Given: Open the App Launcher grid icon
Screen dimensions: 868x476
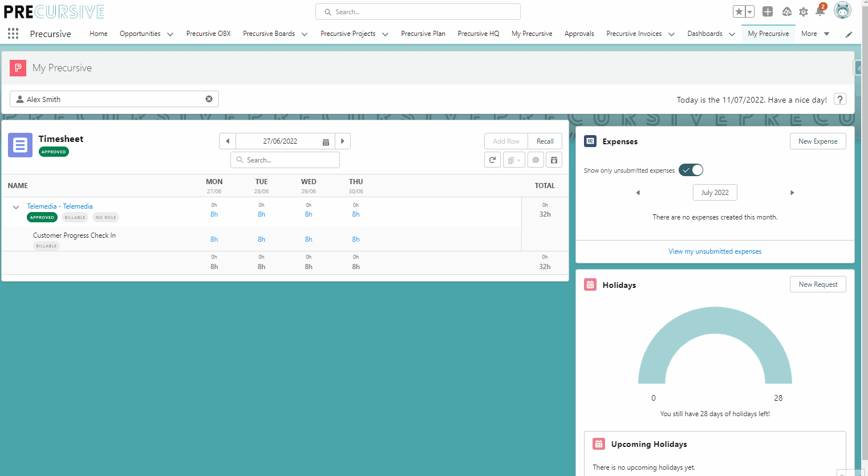Looking at the screenshot, I should pyautogui.click(x=13, y=34).
